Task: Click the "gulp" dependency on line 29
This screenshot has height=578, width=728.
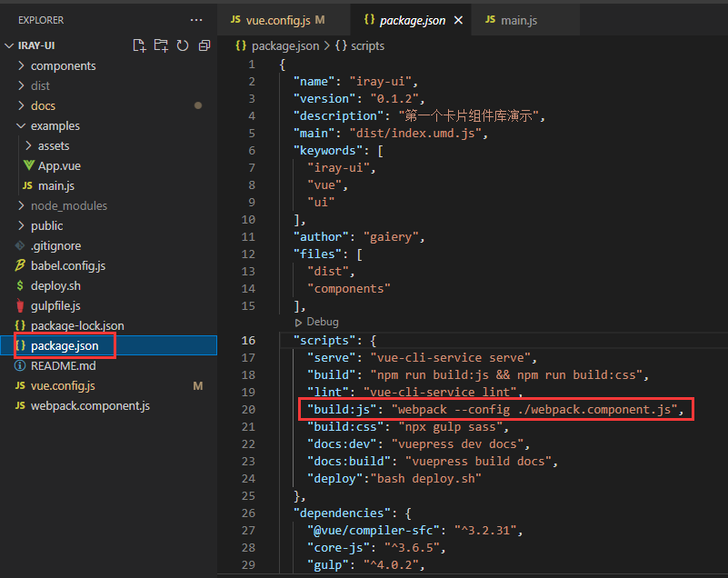Action: [x=328, y=565]
